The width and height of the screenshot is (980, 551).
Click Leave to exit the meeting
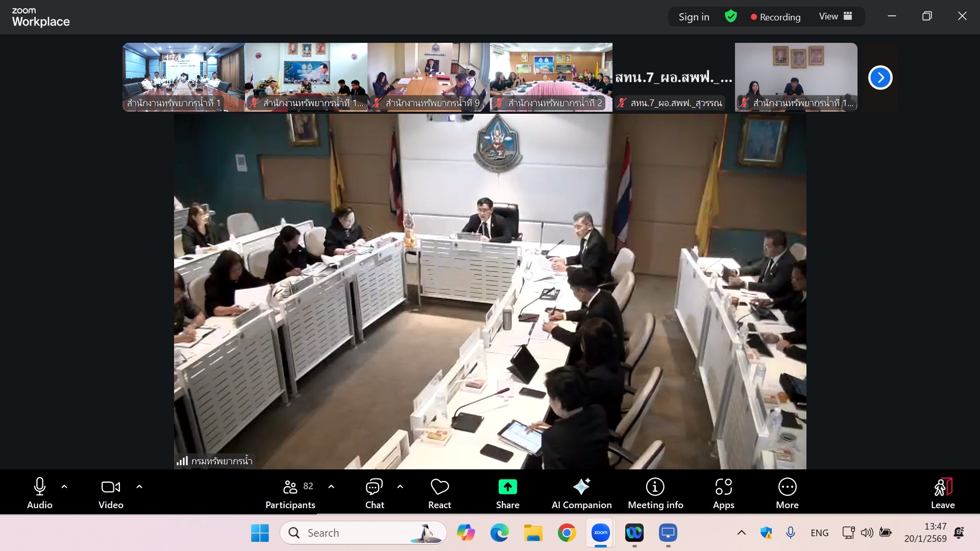942,493
